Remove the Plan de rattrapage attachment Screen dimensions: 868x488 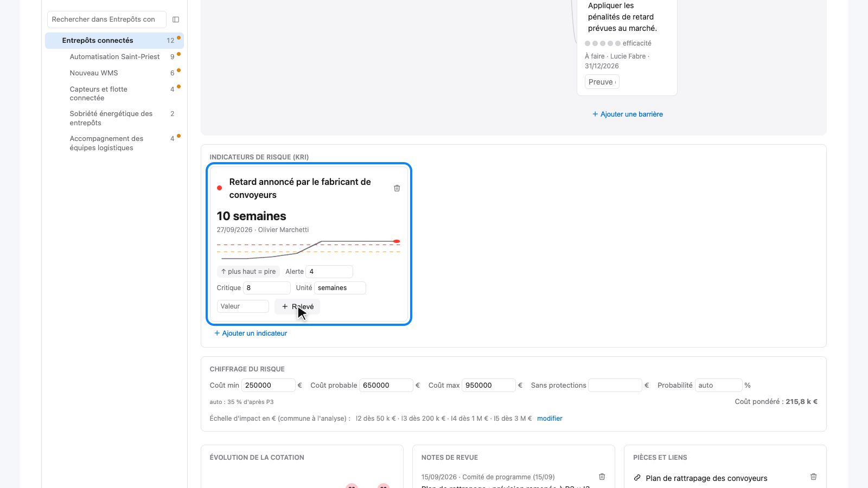pos(814,477)
